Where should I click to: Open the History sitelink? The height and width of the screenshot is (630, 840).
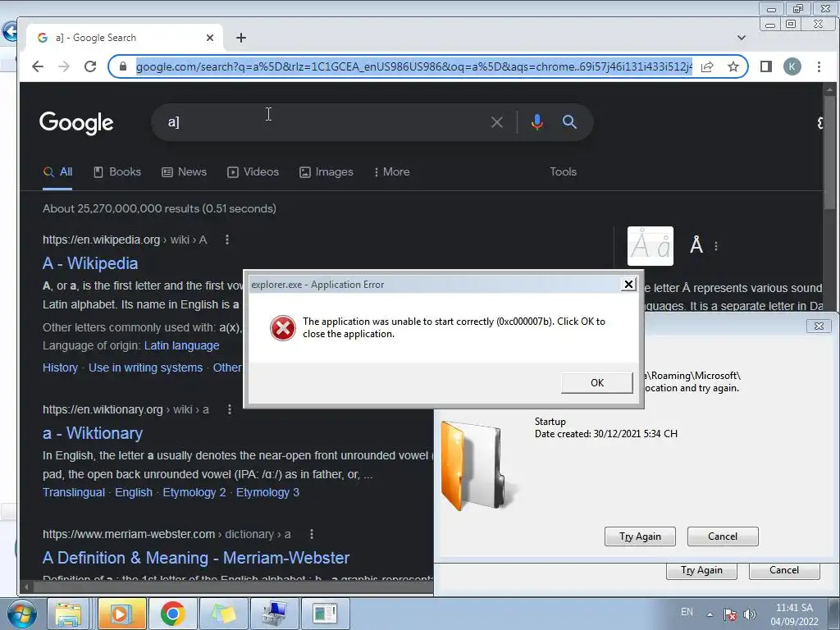pos(60,367)
